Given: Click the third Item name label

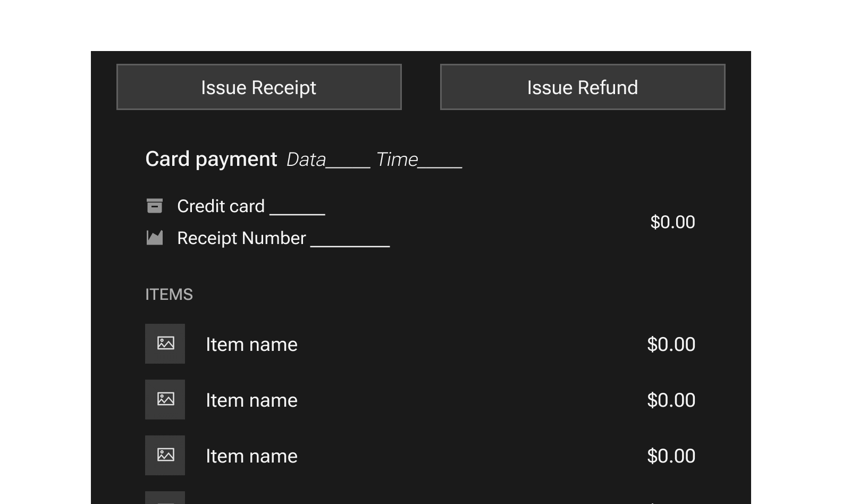Looking at the screenshot, I should pyautogui.click(x=251, y=456).
